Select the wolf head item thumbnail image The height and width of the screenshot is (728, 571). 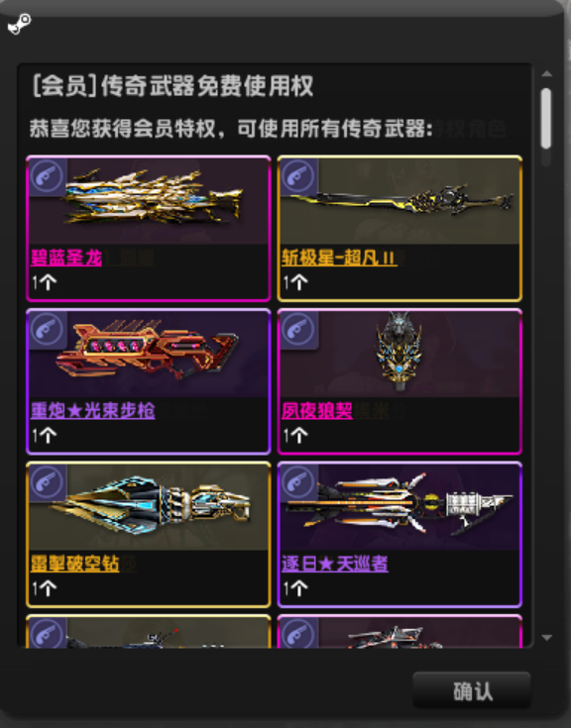[400, 352]
